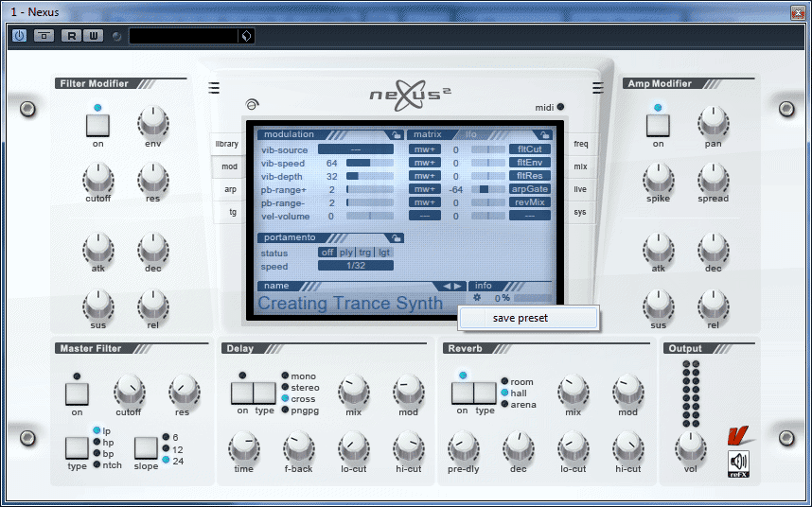Open the fltCut destination selector
The width and height of the screenshot is (812, 507).
[530, 149]
